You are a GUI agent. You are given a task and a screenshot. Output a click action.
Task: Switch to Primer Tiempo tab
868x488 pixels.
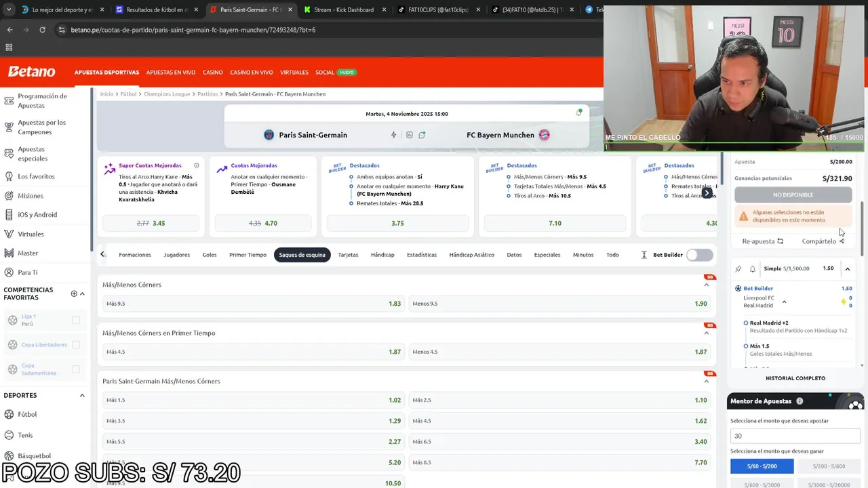tap(248, 255)
